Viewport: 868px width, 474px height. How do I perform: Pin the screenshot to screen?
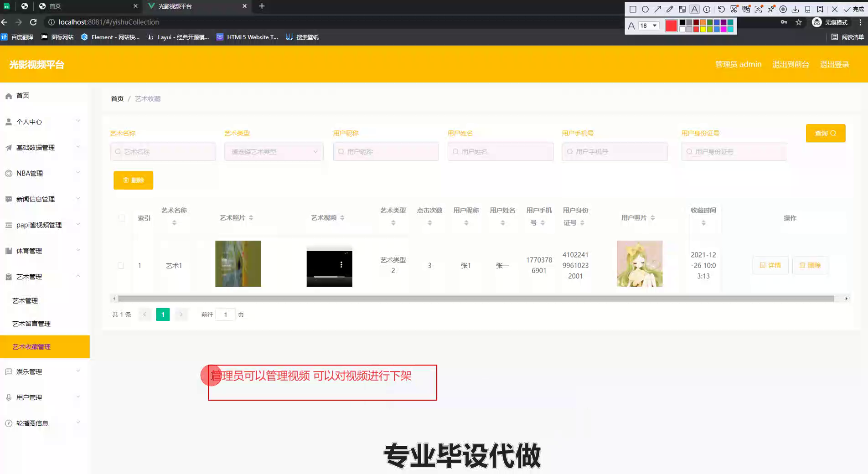771,9
